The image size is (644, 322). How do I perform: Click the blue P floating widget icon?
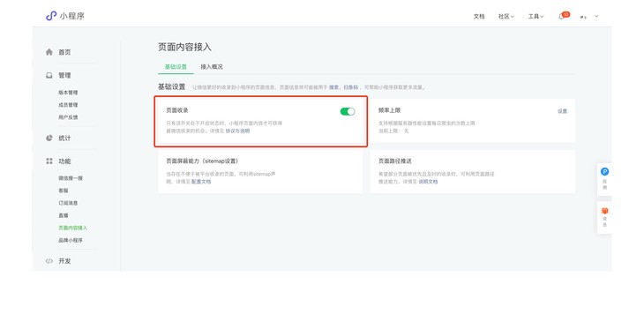(604, 172)
